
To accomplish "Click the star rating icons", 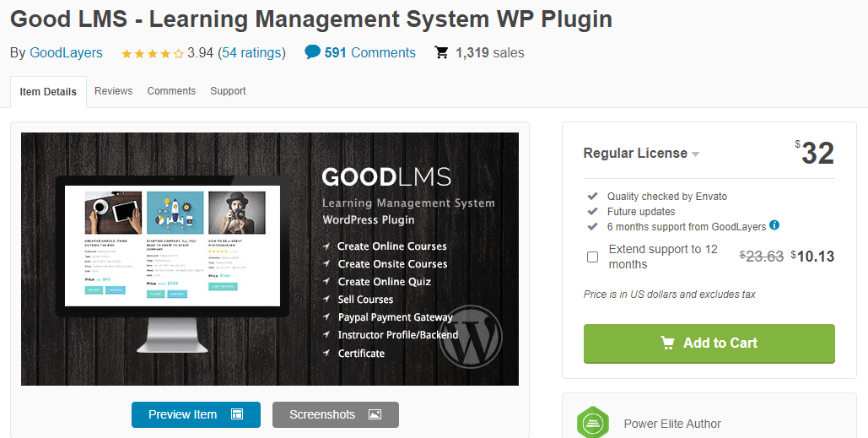I will pos(152,54).
